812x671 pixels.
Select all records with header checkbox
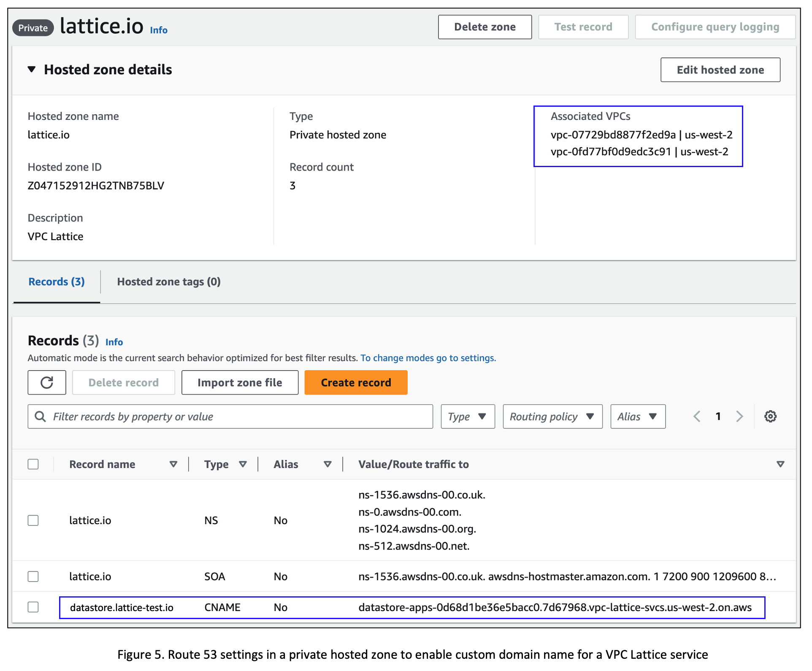click(x=33, y=464)
